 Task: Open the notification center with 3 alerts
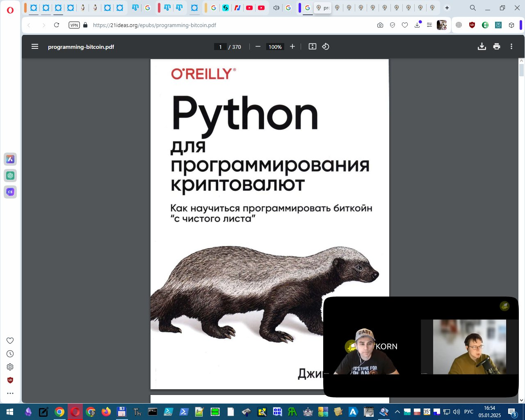512,412
